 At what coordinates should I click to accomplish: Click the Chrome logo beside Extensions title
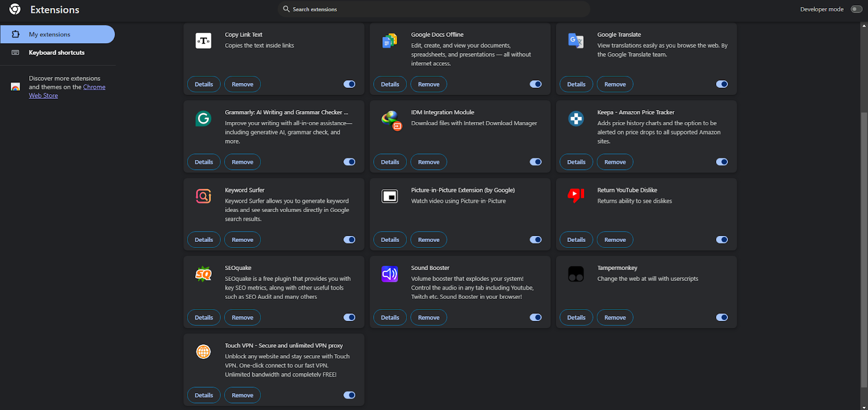[15, 9]
